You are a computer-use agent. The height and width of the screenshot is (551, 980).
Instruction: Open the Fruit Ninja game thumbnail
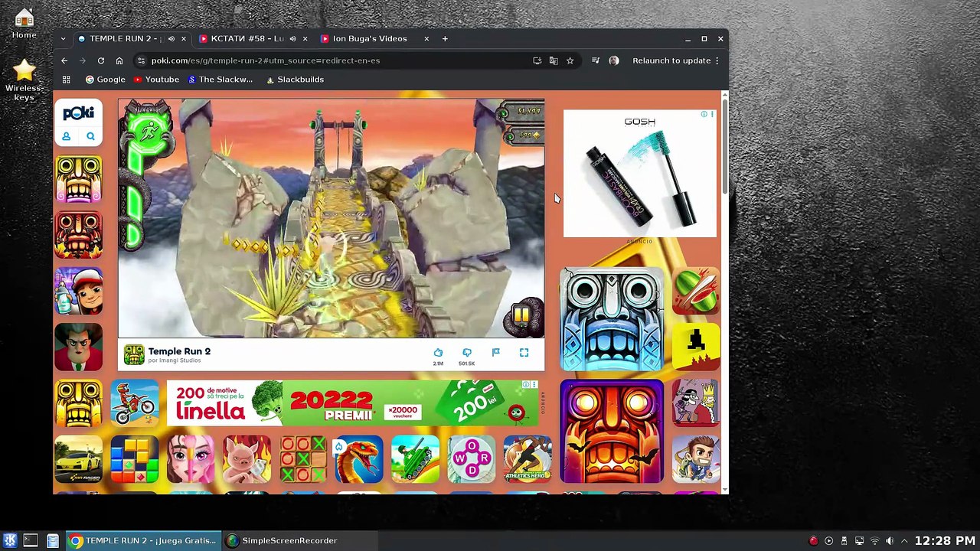(696, 291)
